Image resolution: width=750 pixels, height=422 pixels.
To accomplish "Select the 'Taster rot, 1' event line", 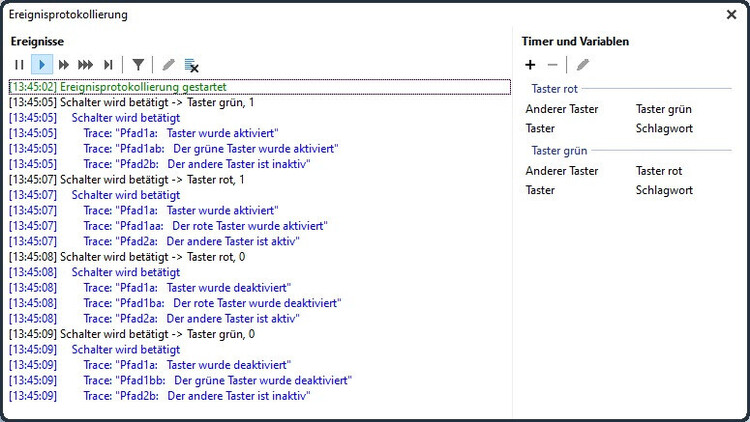I will [260, 180].
